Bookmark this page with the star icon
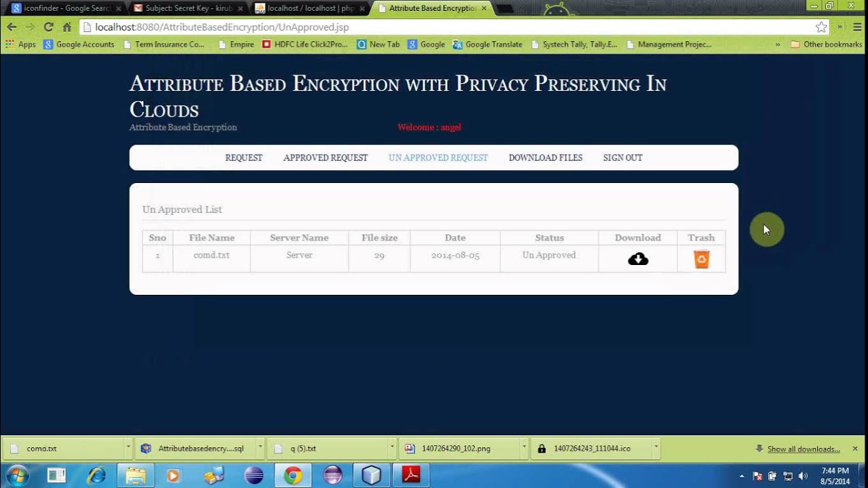Image resolution: width=868 pixels, height=488 pixels. click(821, 27)
